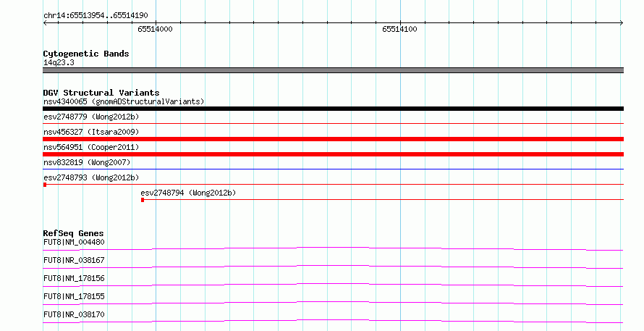
Task: Click the FUT8|NM_178155 transcript label
Action: click(74, 296)
